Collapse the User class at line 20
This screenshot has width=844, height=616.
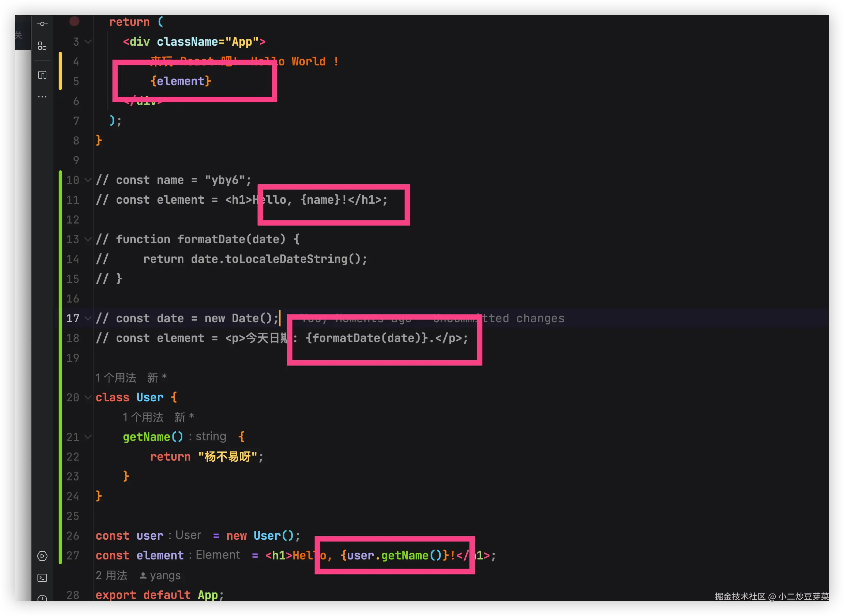(x=88, y=398)
